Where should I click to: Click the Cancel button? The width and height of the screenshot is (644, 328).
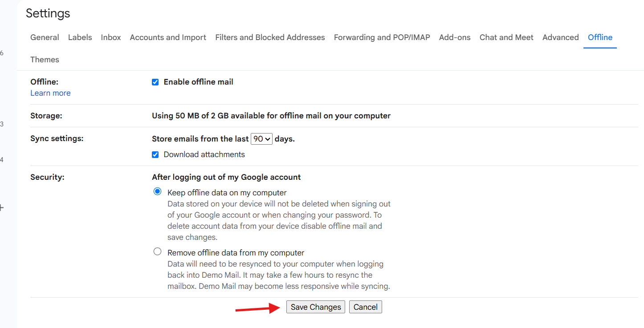[x=366, y=307]
